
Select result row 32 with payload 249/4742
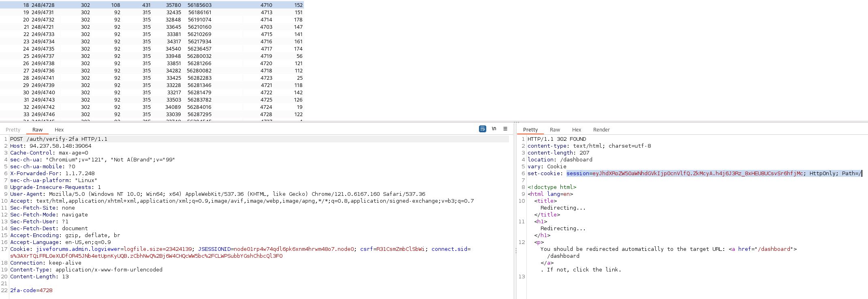[152, 107]
